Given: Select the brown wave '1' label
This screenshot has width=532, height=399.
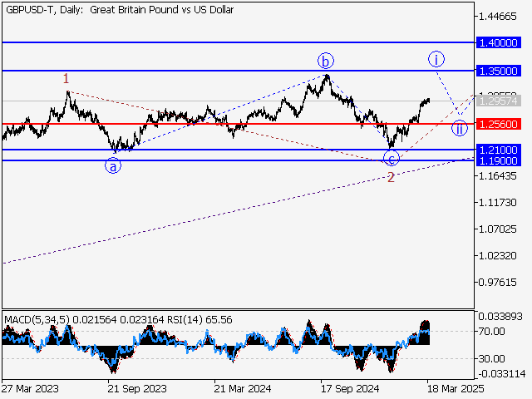Looking at the screenshot, I should (66, 78).
